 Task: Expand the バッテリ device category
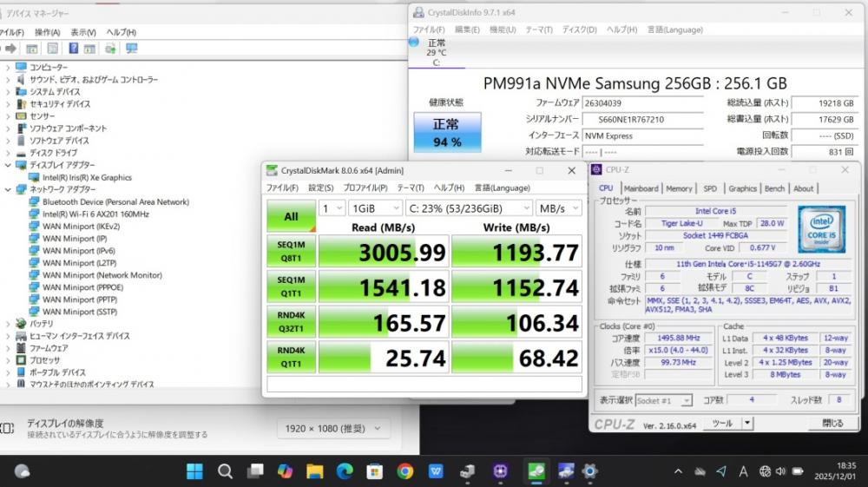9,324
